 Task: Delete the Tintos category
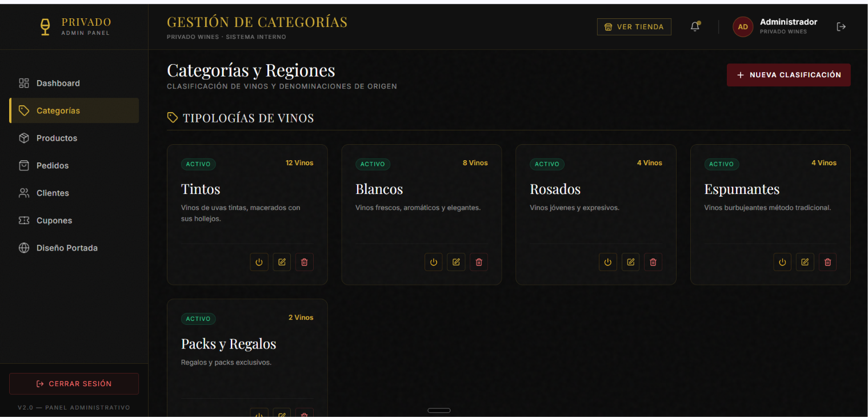point(305,262)
